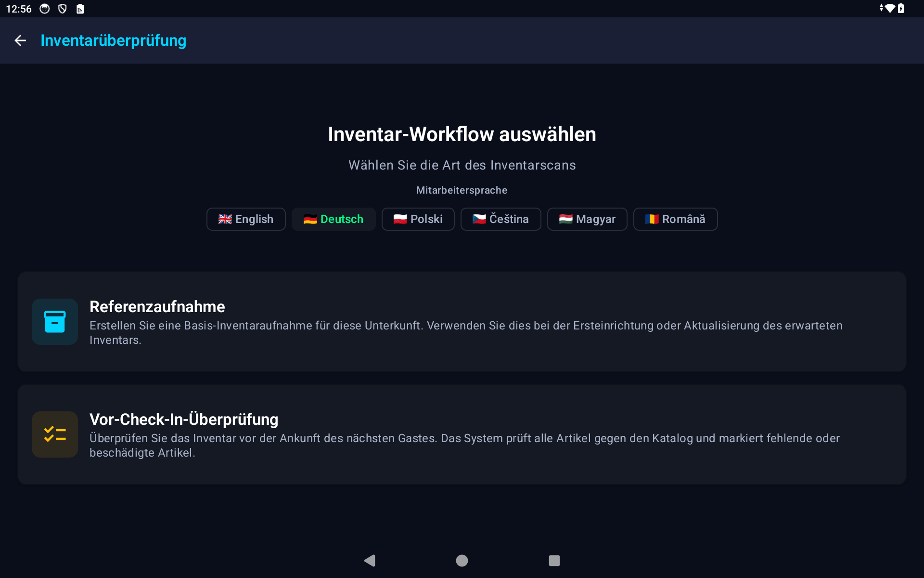Tap the Android home button

462,560
